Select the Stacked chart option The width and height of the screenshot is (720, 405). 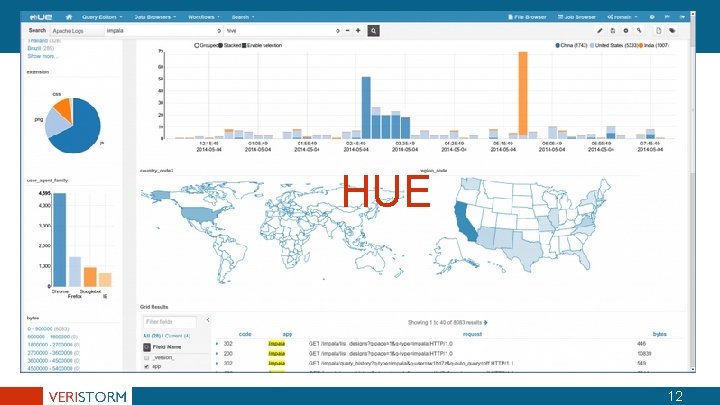[x=230, y=45]
